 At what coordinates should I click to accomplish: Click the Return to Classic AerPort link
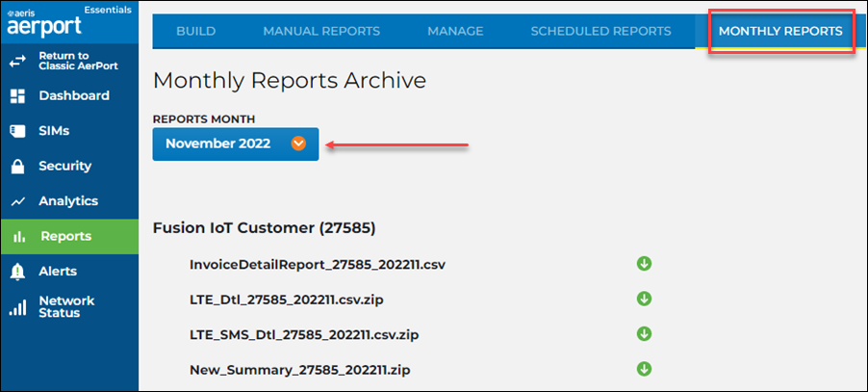(x=79, y=62)
